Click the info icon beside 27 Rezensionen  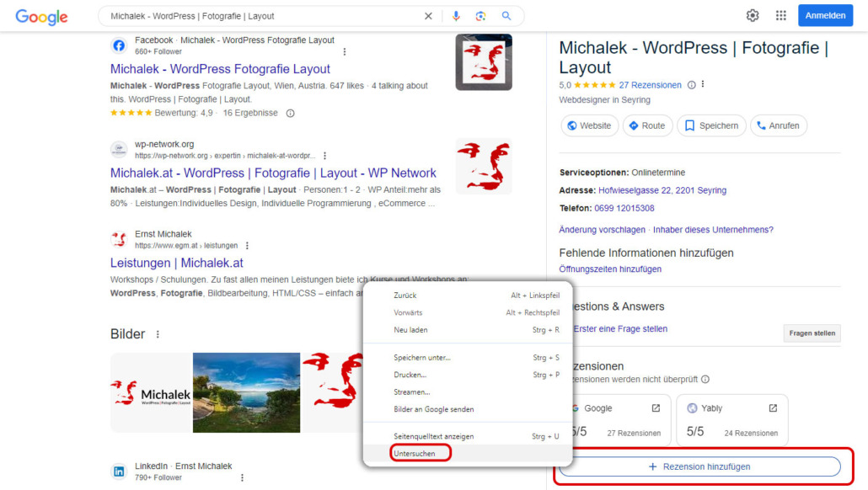[x=691, y=85]
